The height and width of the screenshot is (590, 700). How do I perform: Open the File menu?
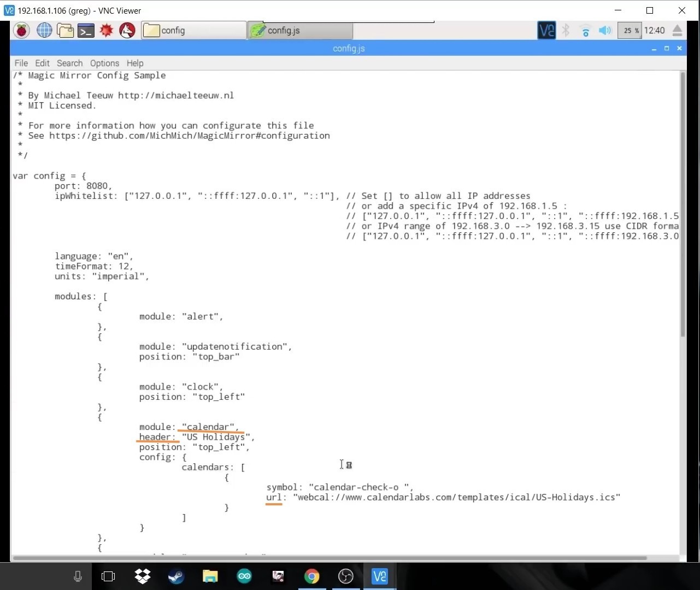21,63
